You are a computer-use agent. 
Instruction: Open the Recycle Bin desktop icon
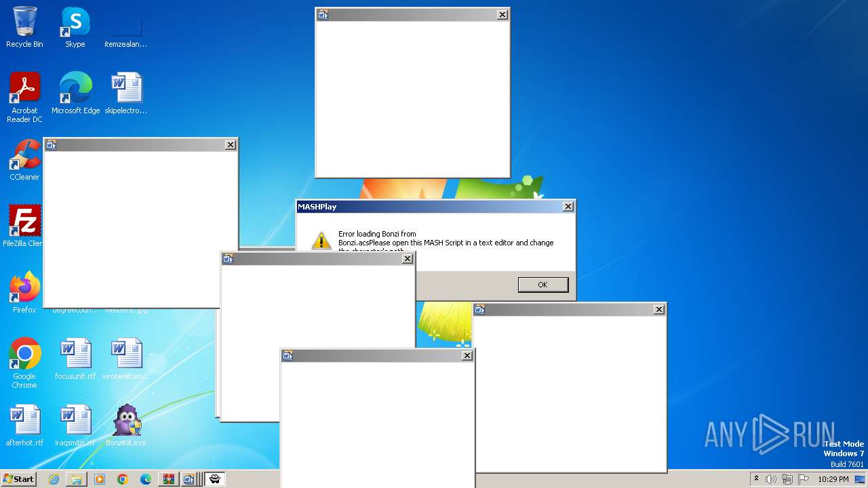(24, 27)
